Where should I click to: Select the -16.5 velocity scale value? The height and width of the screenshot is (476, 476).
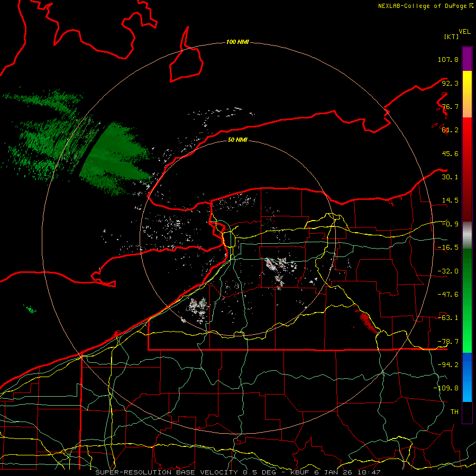tap(448, 248)
